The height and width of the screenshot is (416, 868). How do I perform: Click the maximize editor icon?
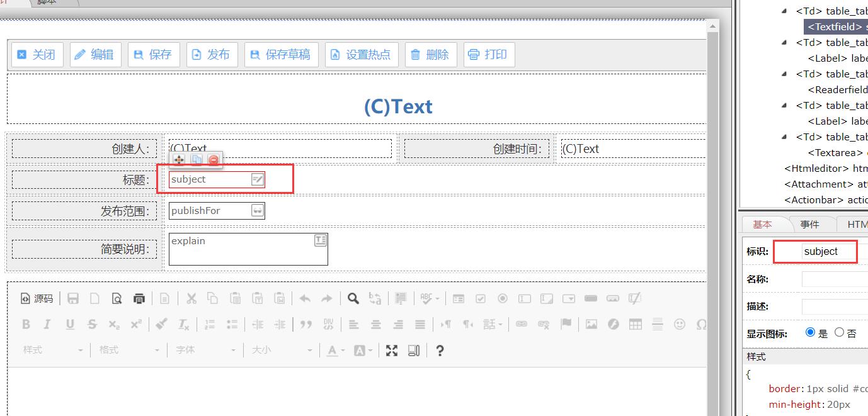pyautogui.click(x=392, y=351)
